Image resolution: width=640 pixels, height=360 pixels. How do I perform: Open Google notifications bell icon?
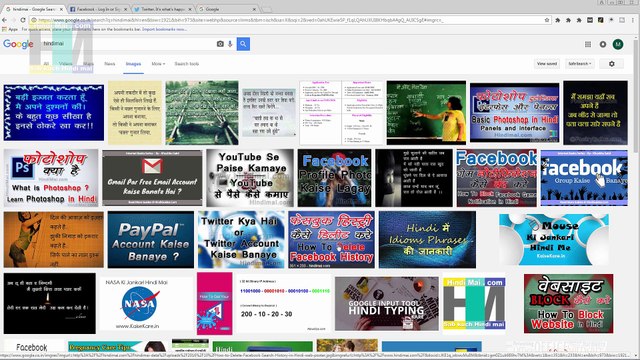[603, 44]
